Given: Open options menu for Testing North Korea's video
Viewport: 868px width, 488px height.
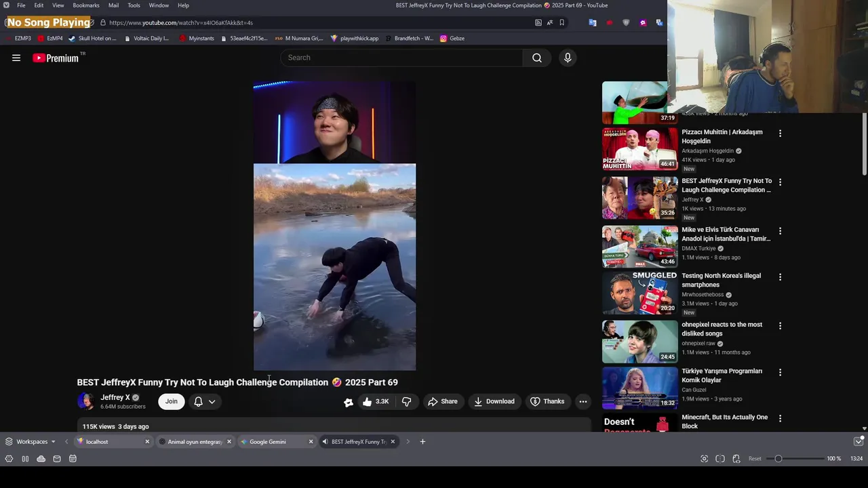Looking at the screenshot, I should (x=780, y=277).
